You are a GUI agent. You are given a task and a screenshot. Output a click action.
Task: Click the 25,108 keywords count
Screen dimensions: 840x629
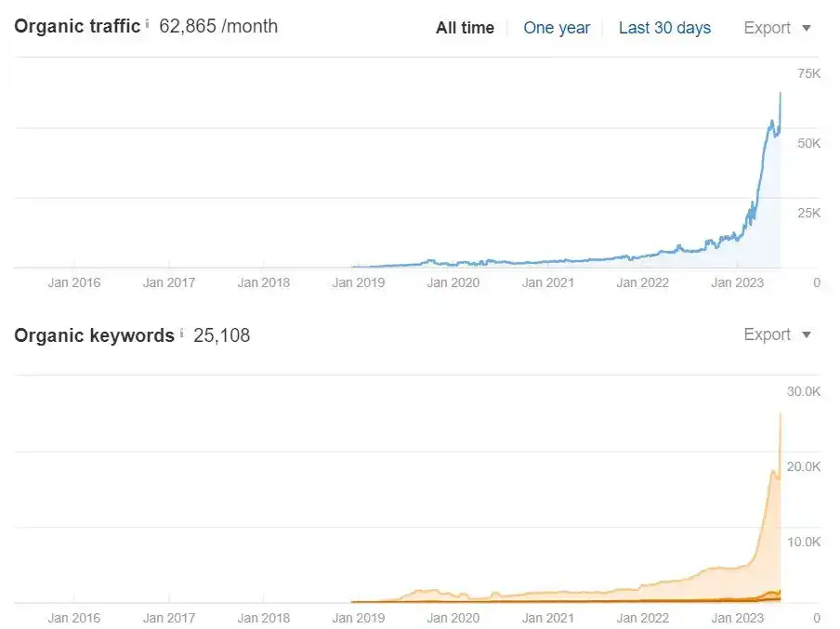pos(222,335)
